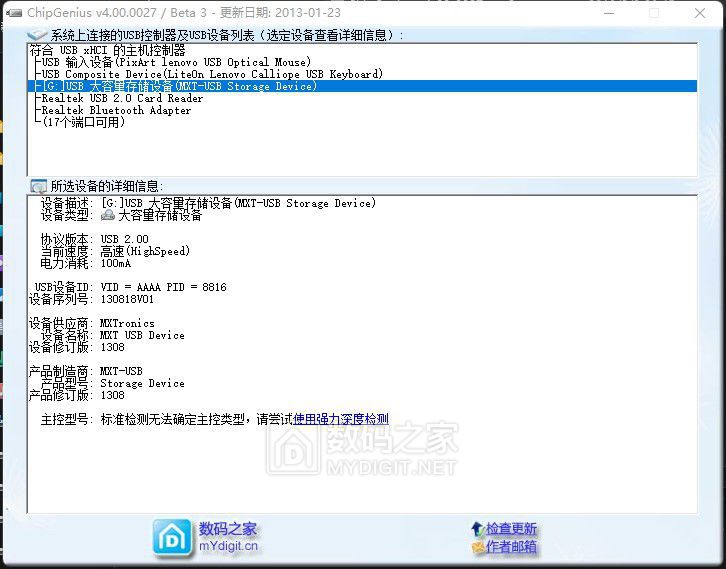Click the 设备描述 line in details pane
Viewport: 726px width, 569px height.
[x=208, y=203]
